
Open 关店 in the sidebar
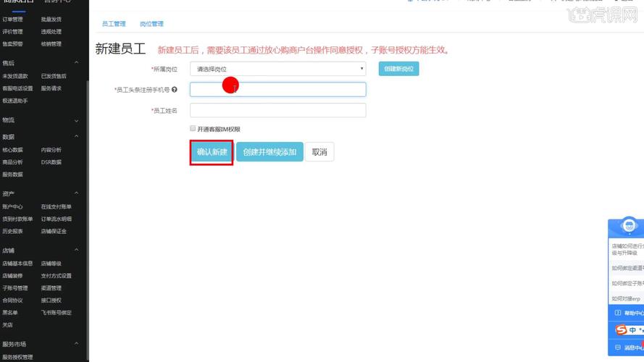pyautogui.click(x=8, y=325)
